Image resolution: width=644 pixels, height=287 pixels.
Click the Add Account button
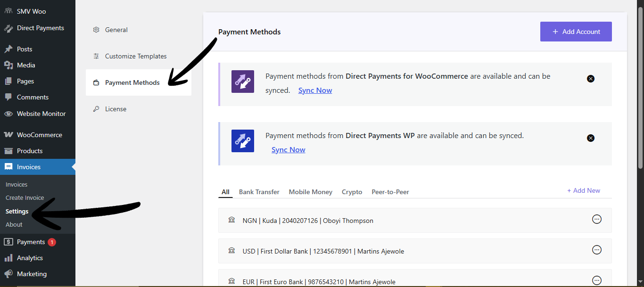576,31
